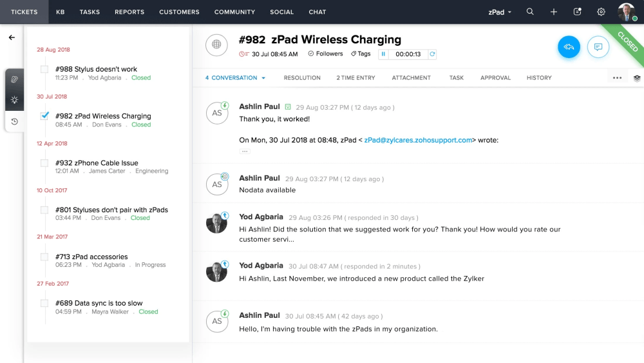Pause the ticket timer
The height and width of the screenshot is (363, 644).
pos(383,54)
